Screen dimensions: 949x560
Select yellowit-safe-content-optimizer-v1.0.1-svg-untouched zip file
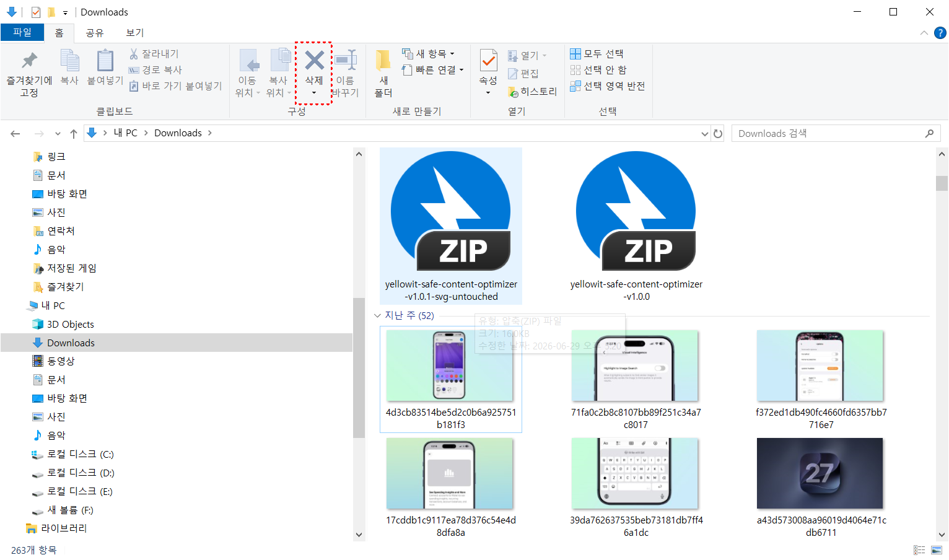click(x=451, y=226)
